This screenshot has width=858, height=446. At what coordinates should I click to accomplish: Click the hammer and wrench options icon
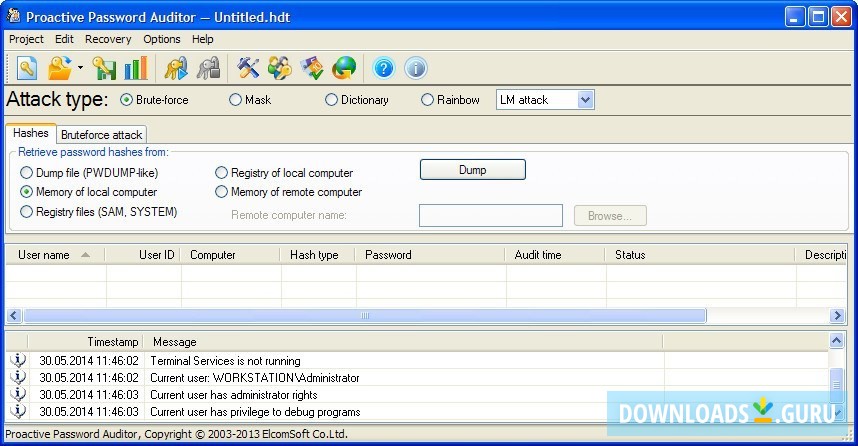coord(248,68)
